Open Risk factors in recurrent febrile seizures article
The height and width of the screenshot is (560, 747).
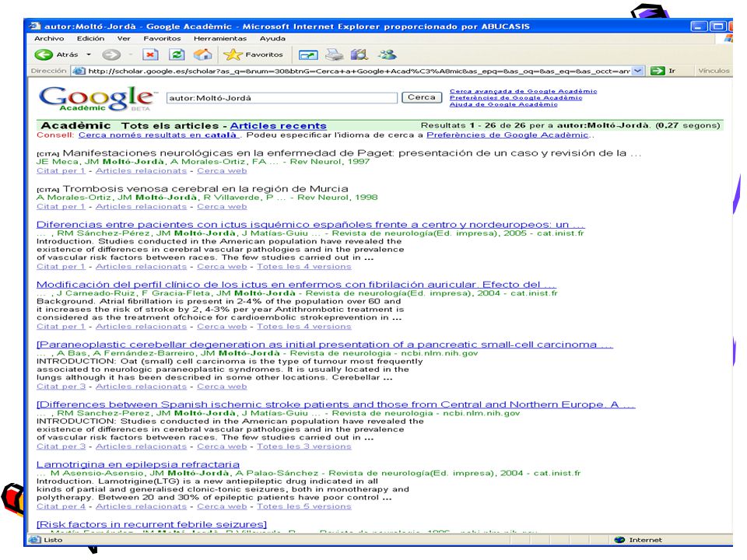click(x=152, y=524)
